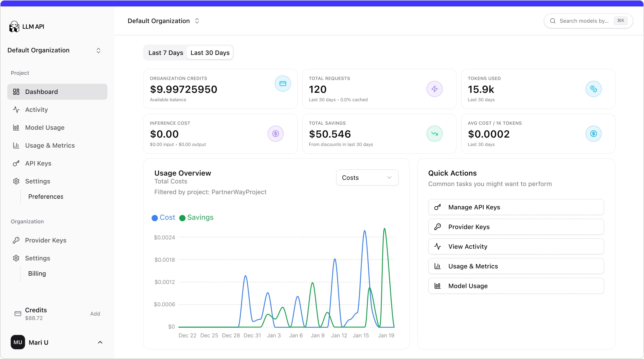
Task: Click the Total Requests lightning icon
Action: click(x=434, y=89)
